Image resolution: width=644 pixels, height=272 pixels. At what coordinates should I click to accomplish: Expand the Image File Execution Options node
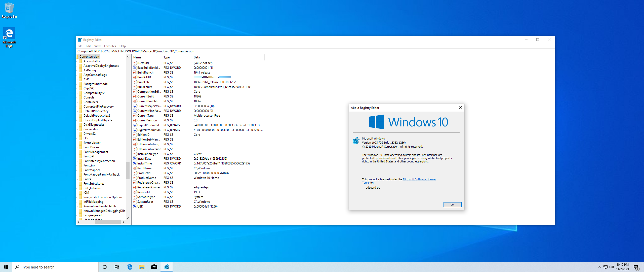click(x=77, y=197)
